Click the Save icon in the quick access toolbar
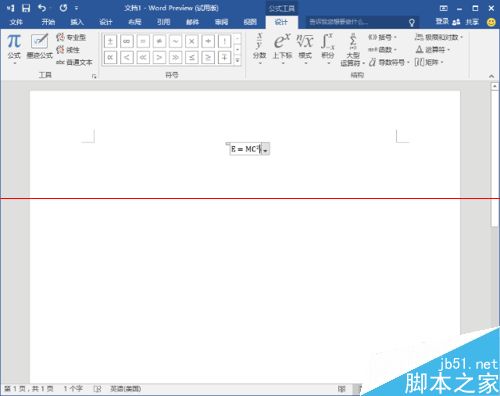This screenshot has height=396, width=500. coord(26,8)
